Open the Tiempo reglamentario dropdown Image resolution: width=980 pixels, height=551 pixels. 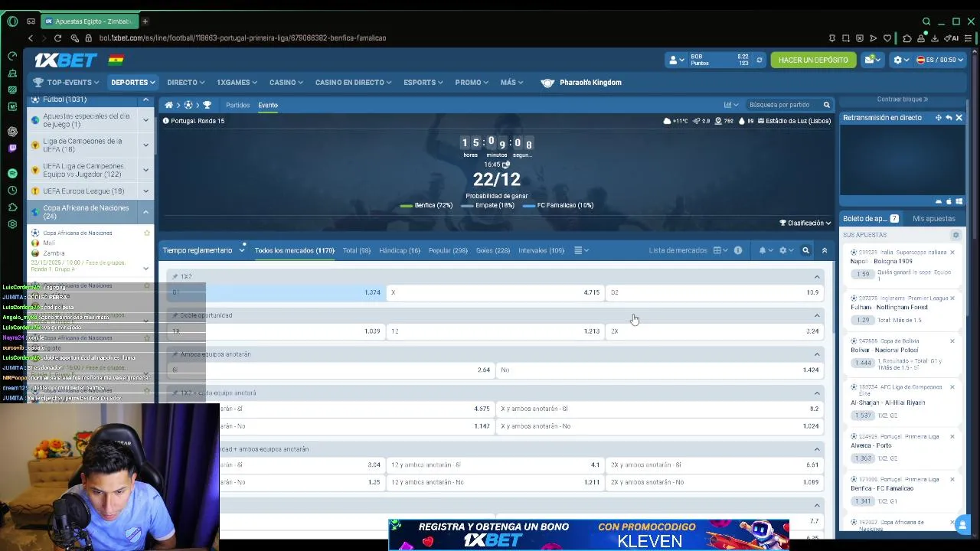(204, 250)
